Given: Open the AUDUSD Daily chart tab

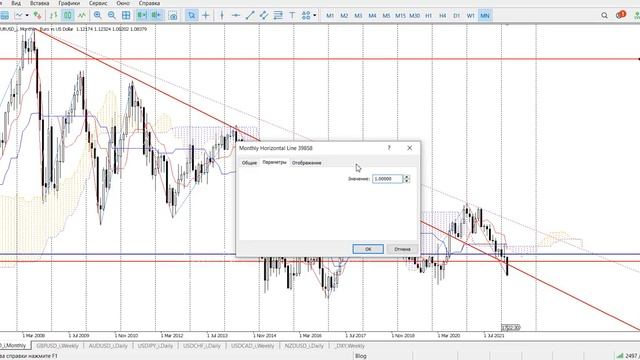Looking at the screenshot, I should tap(108, 346).
